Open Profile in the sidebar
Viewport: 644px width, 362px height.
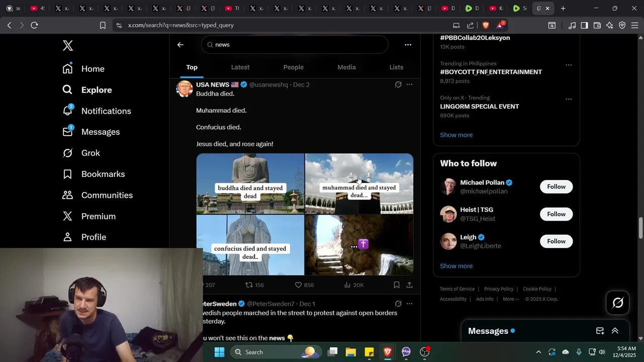[84, 237]
